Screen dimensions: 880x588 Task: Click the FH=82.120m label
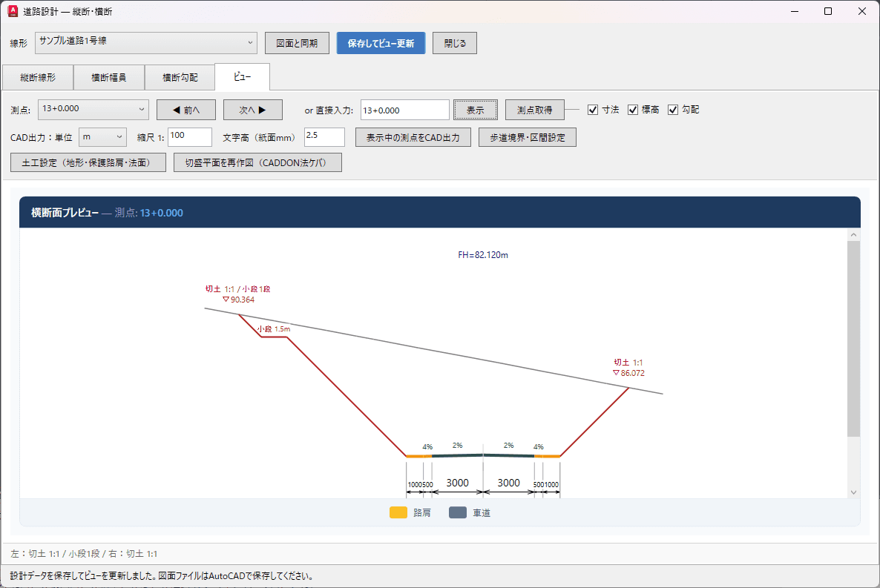(x=483, y=255)
